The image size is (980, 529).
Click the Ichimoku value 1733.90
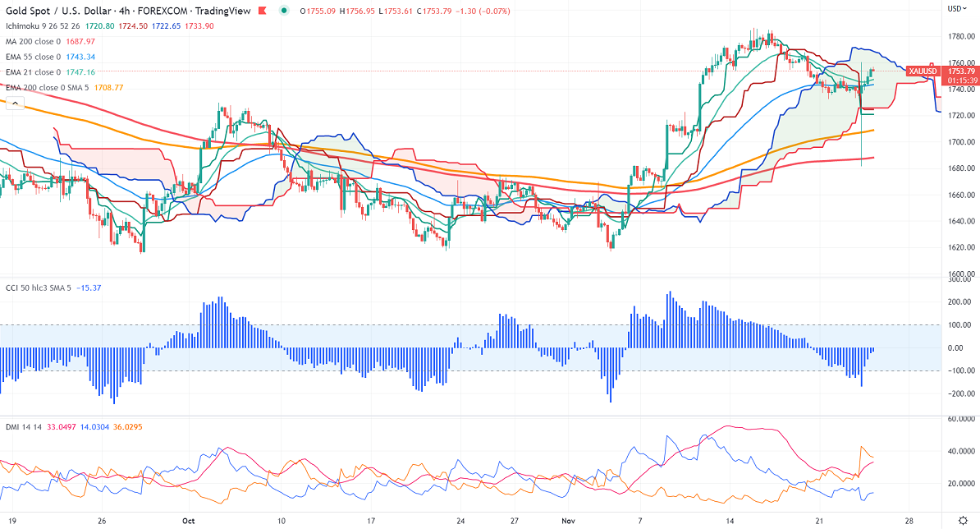(199, 26)
